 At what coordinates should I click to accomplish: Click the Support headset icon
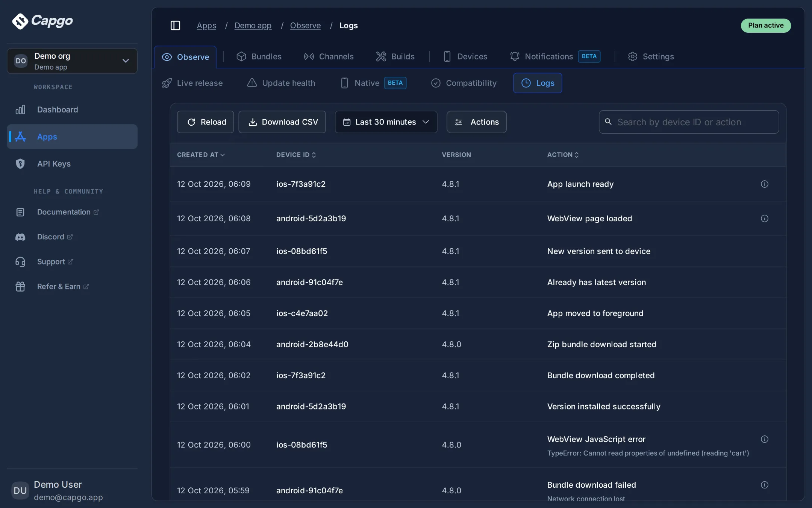(20, 262)
